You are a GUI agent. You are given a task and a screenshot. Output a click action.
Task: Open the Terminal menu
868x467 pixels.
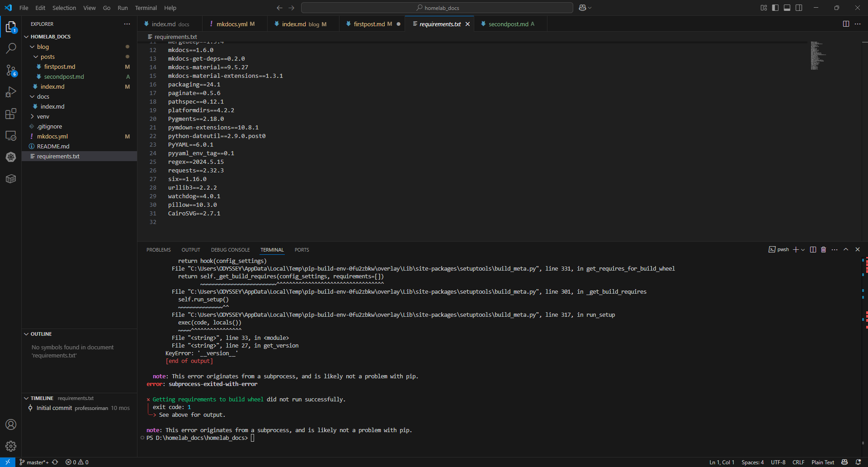[146, 8]
